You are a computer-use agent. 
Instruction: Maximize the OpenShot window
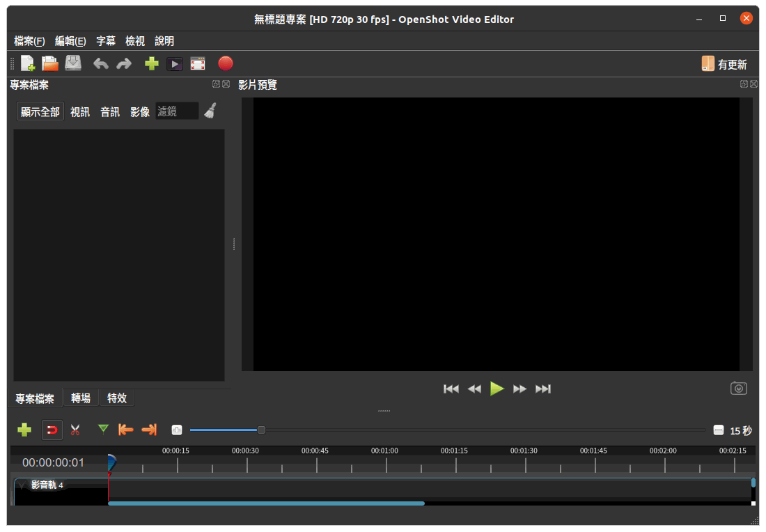tap(723, 18)
